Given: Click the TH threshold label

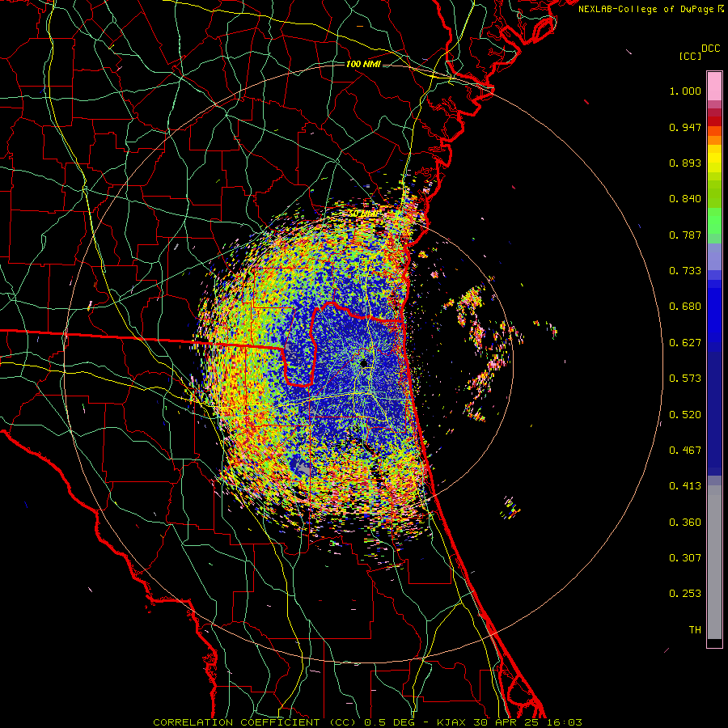Looking at the screenshot, I should point(695,630).
